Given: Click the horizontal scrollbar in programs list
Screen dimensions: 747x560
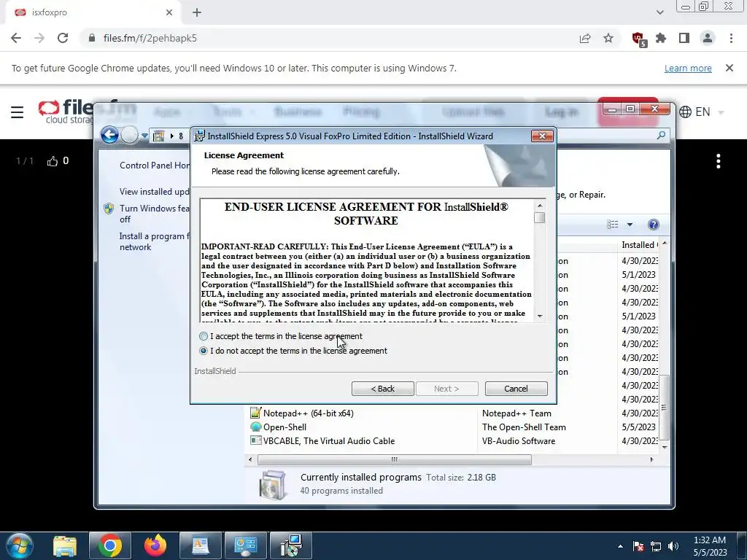Looking at the screenshot, I should [x=395, y=459].
